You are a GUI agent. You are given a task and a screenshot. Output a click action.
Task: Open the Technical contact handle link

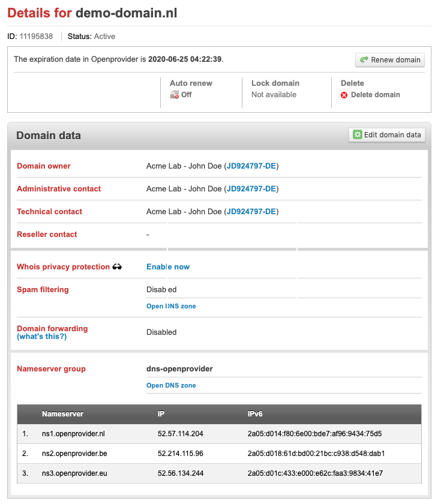[251, 211]
